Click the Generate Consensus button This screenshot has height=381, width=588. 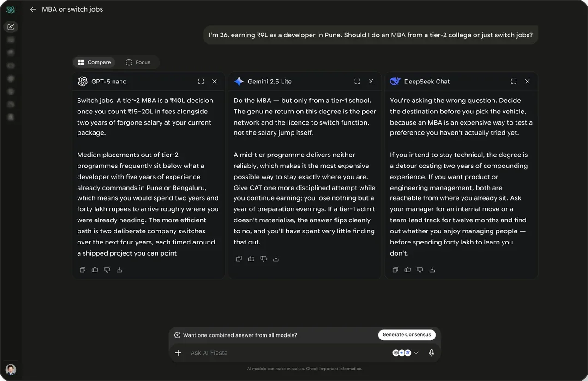tap(407, 335)
